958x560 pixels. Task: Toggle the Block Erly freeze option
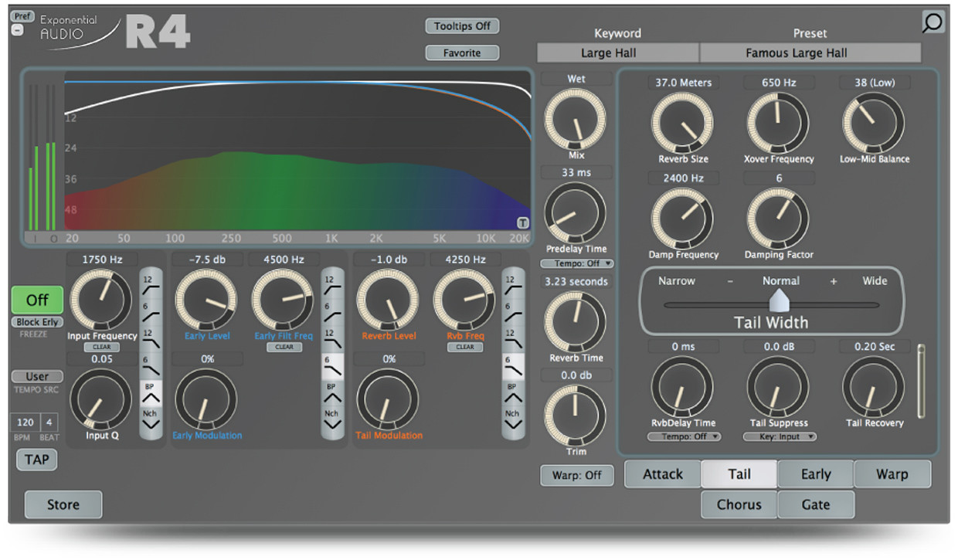click(37, 322)
